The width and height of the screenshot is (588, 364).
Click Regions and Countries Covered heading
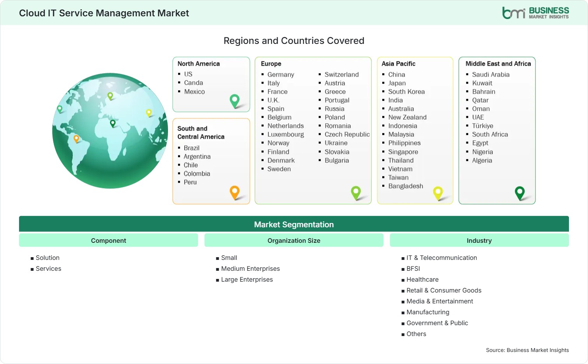click(294, 41)
